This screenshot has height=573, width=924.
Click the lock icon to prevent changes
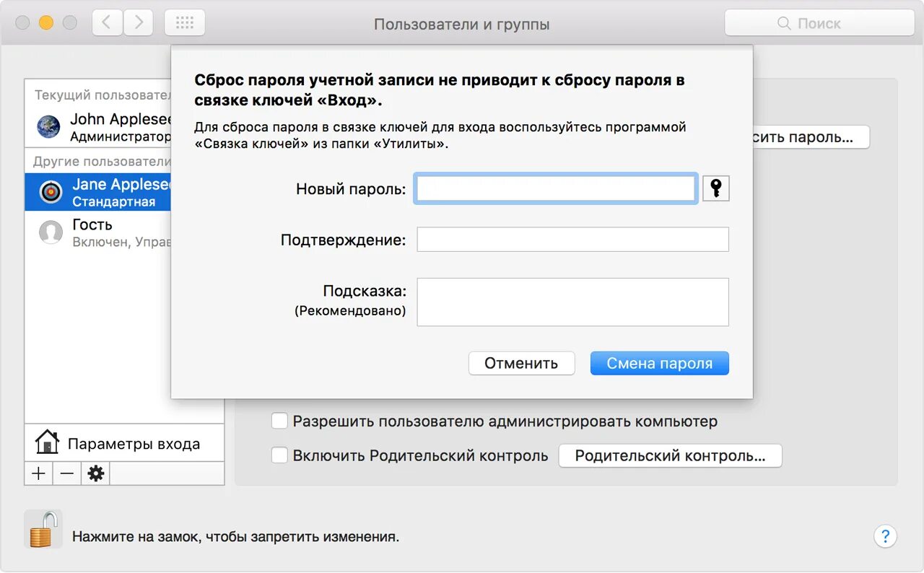(43, 529)
